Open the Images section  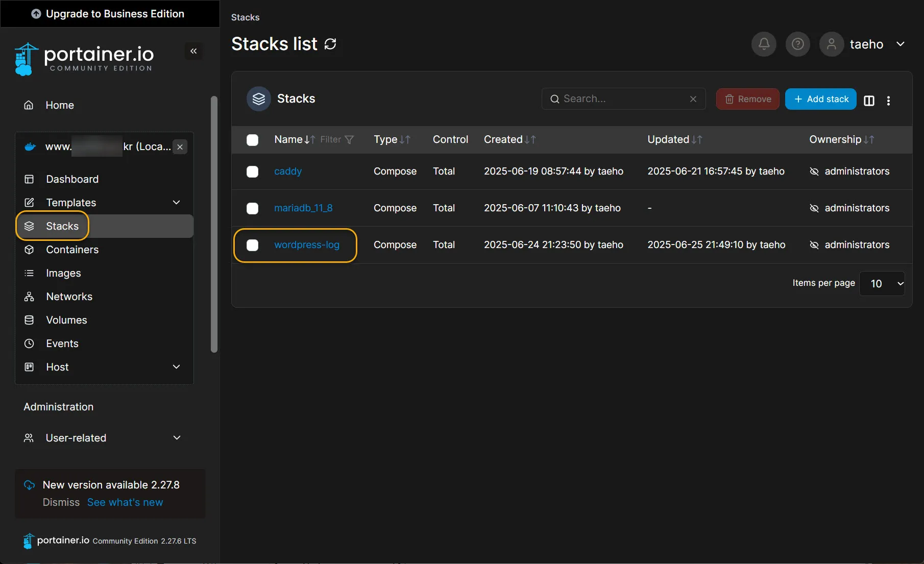pos(63,273)
